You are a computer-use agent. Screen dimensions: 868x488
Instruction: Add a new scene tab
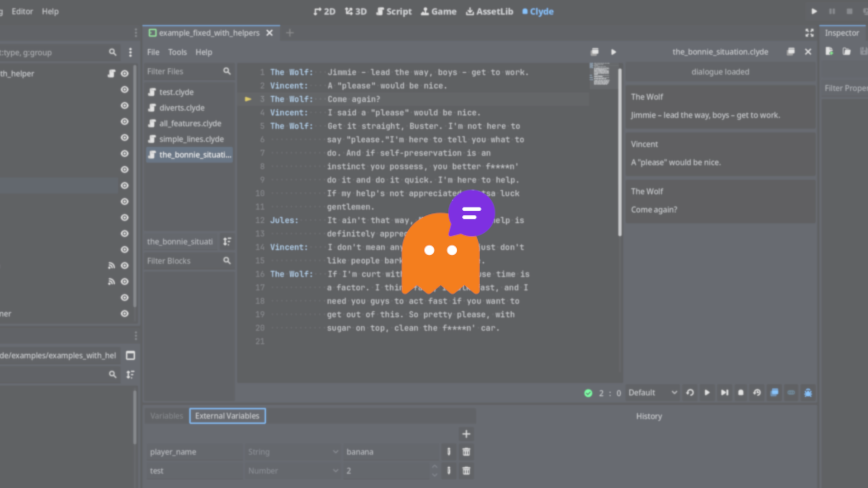(x=290, y=33)
